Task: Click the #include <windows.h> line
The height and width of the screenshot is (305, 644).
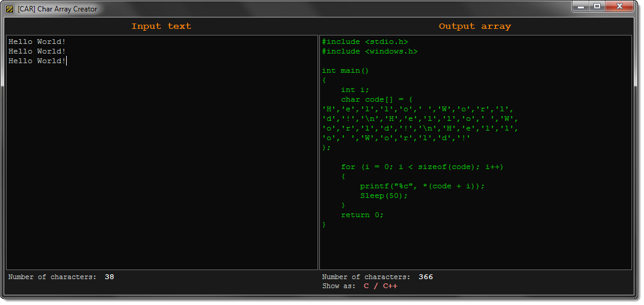Action: coord(369,51)
